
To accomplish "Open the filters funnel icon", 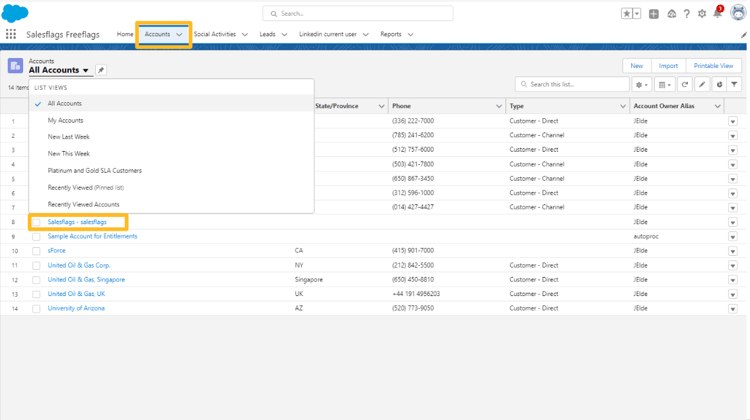I will point(734,84).
